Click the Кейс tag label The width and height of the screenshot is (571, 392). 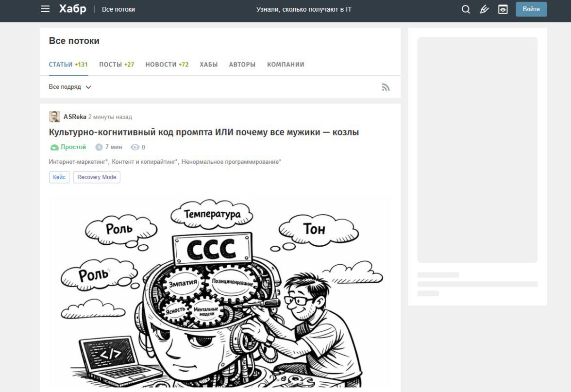click(59, 177)
